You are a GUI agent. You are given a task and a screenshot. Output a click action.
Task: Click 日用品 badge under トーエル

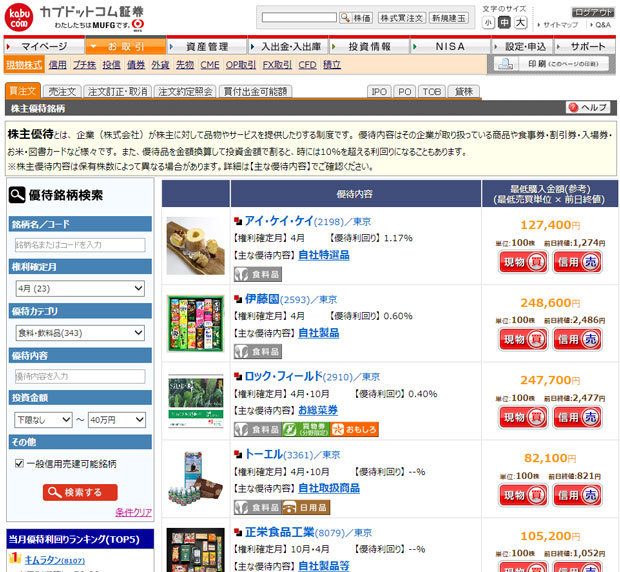[x=306, y=508]
